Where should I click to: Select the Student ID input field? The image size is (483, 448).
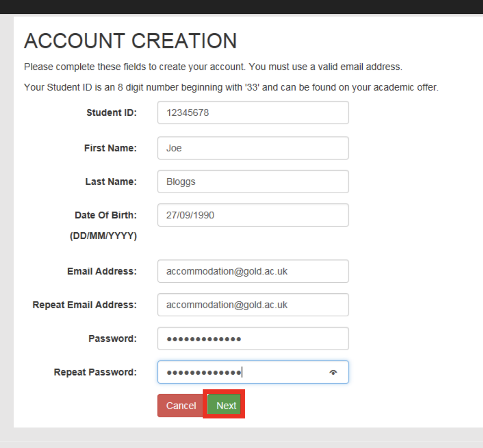pyautogui.click(x=253, y=112)
